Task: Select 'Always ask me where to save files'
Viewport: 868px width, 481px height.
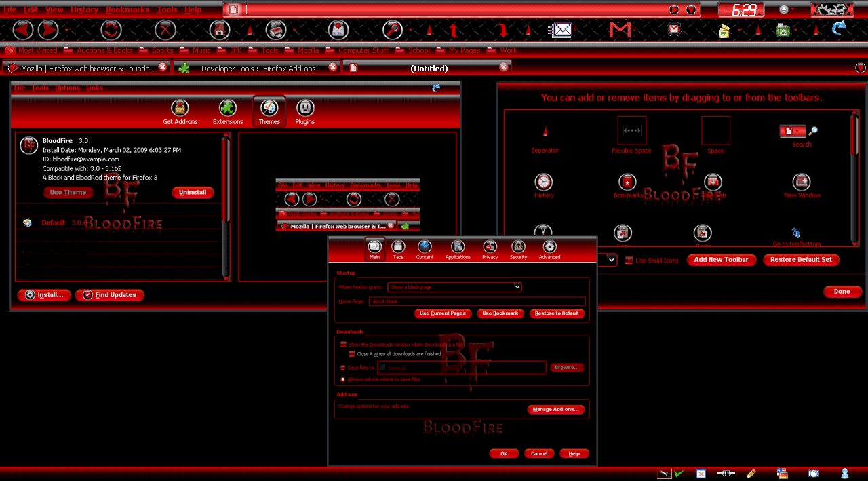Action: click(x=342, y=379)
